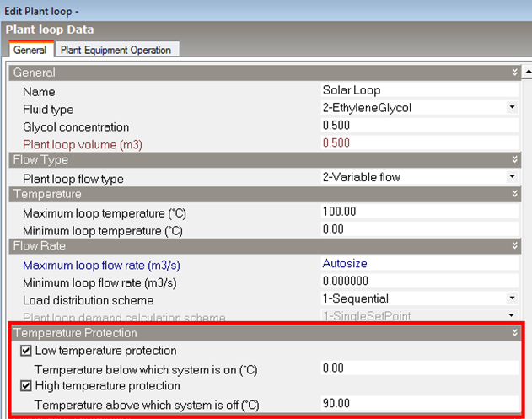Click Maximum loop temperature field
Image resolution: width=532 pixels, height=419 pixels.
419,212
